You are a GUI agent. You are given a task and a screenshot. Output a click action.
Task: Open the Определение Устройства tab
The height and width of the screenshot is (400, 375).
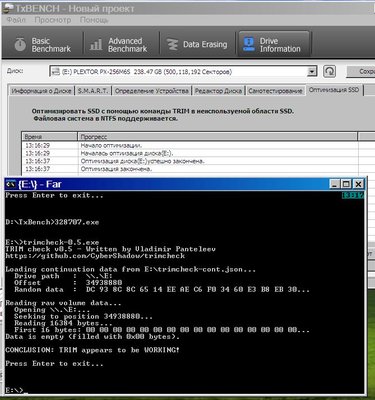(x=152, y=90)
